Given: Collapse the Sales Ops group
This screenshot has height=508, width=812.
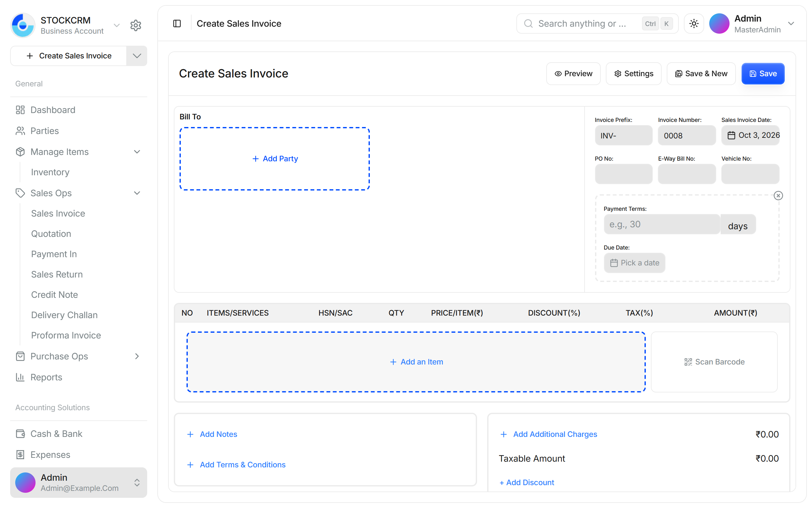Looking at the screenshot, I should (137, 193).
